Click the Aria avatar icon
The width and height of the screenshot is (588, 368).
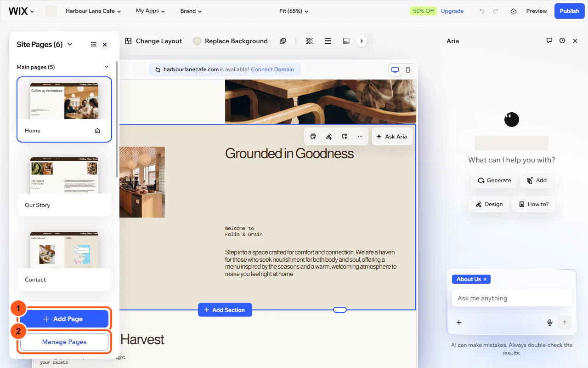512,120
